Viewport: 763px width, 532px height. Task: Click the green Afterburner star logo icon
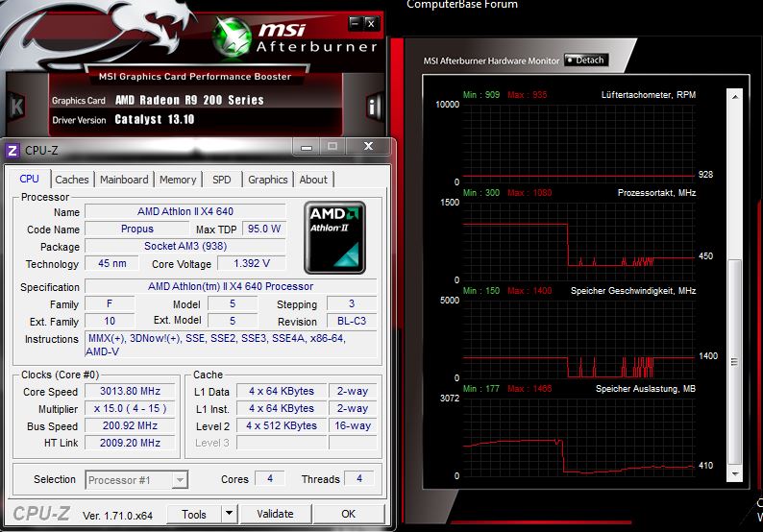click(233, 37)
